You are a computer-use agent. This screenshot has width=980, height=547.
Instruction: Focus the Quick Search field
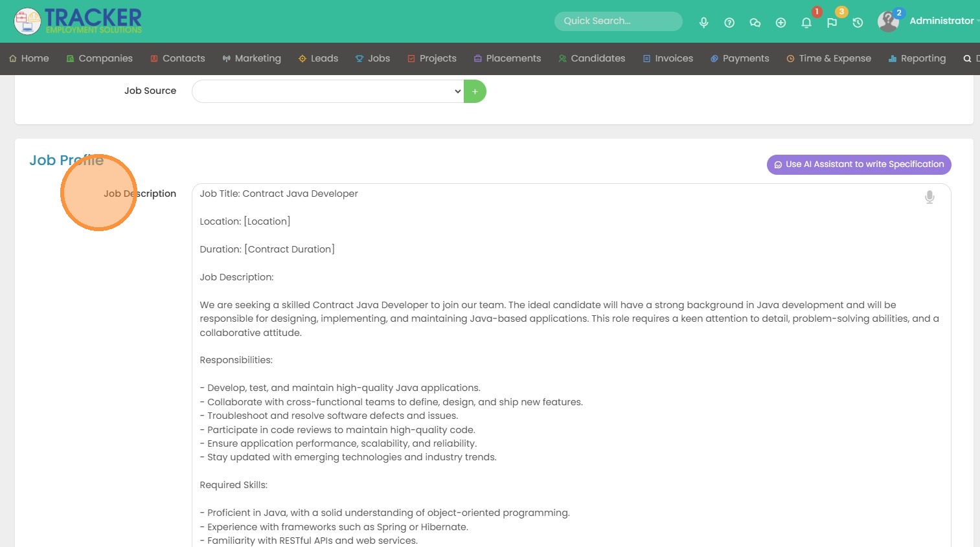[618, 21]
